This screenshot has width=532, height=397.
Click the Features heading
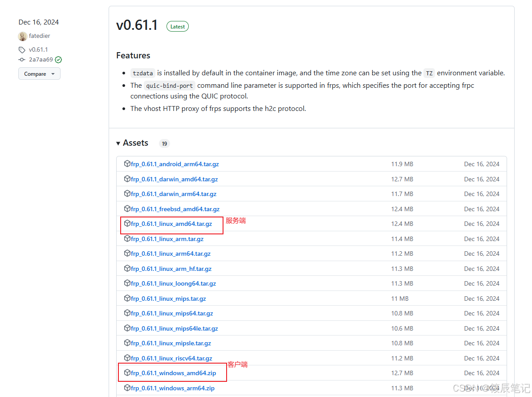click(133, 55)
